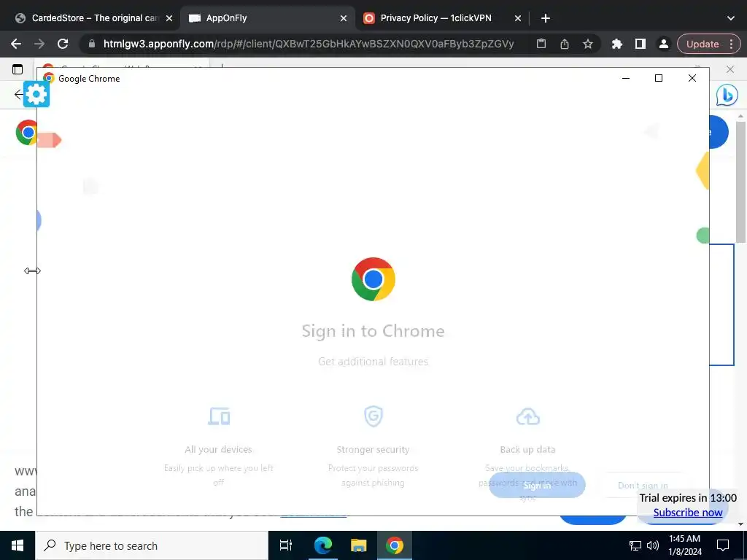747x560 pixels.
Task: Click the Back up data cloud icon
Action: [528, 416]
